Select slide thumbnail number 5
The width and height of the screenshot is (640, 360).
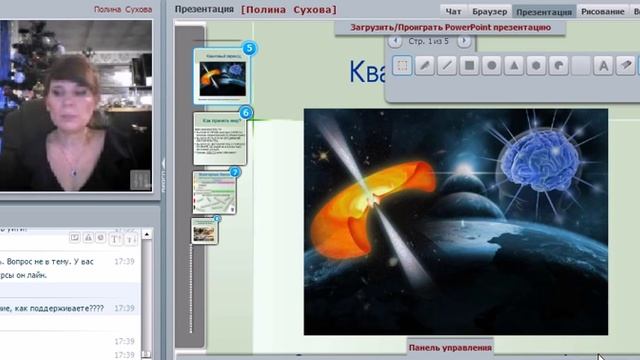pos(222,76)
